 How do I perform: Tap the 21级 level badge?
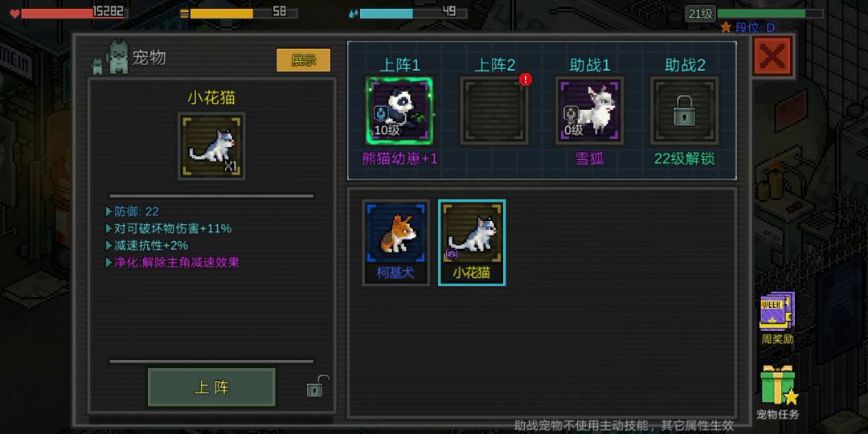700,14
